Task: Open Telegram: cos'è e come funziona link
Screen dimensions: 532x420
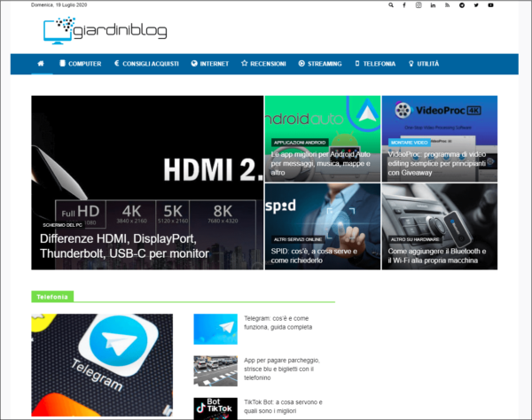Action: click(x=278, y=323)
